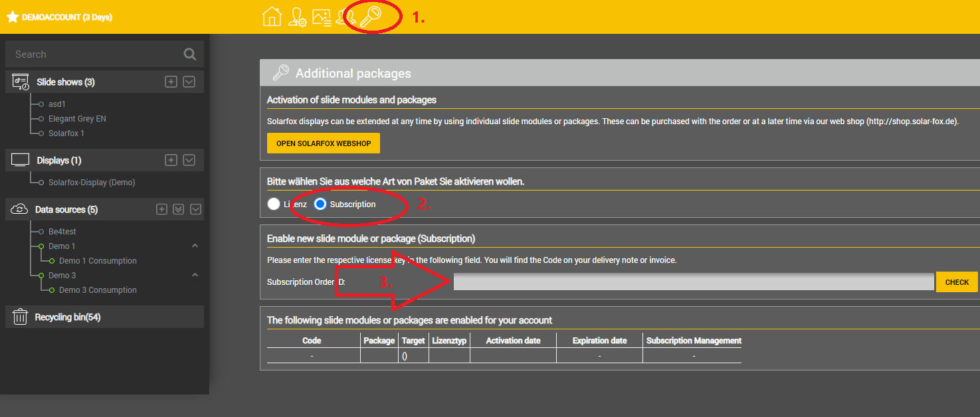Viewport: 980px width, 417px height.
Task: Collapse the Demo 1 tree node
Action: (195, 246)
